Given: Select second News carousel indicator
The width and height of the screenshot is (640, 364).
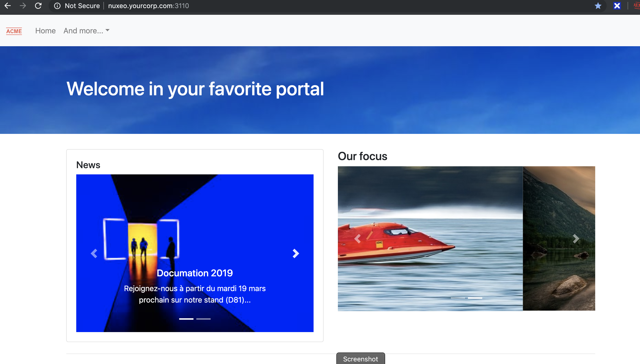Looking at the screenshot, I should coord(203,319).
